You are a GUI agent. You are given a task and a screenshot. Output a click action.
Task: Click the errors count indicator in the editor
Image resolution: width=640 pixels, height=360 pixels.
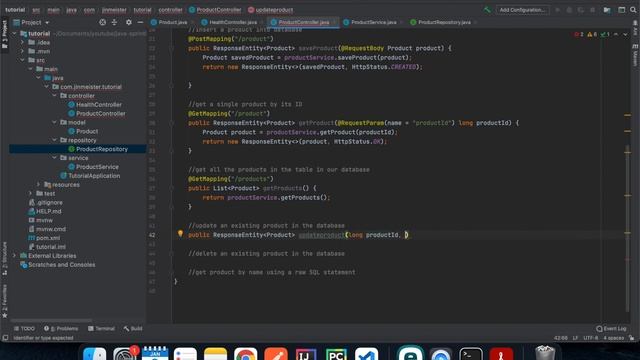(x=579, y=34)
